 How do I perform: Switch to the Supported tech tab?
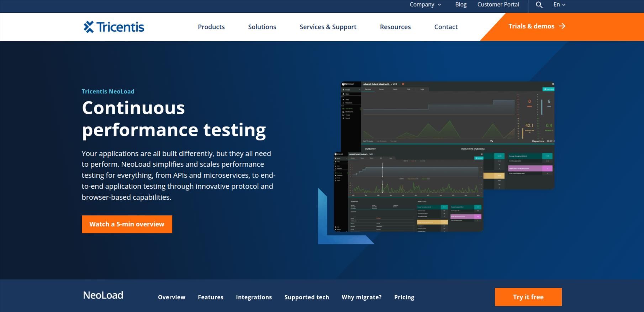(x=307, y=297)
